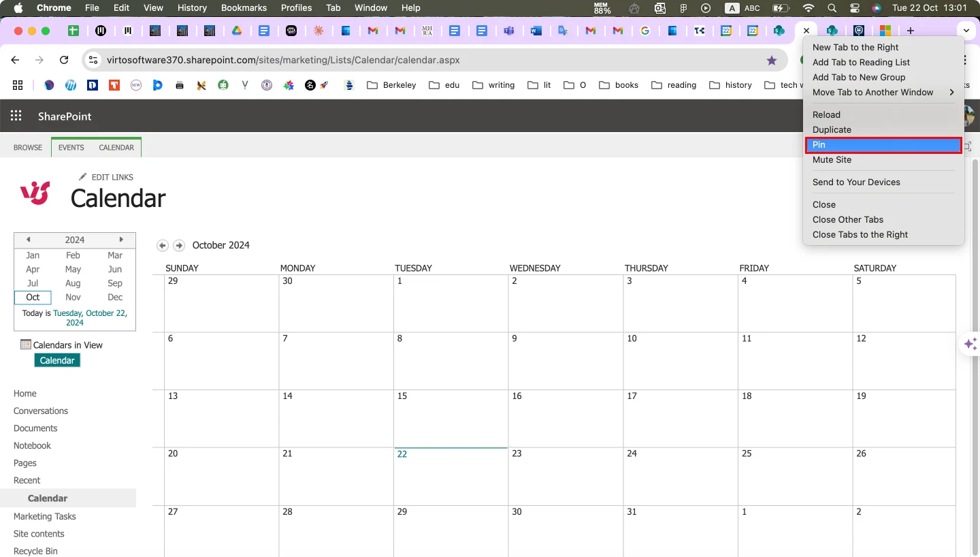The height and width of the screenshot is (557, 980).
Task: Switch to the CALENDAR ribbon tab
Action: (x=116, y=147)
